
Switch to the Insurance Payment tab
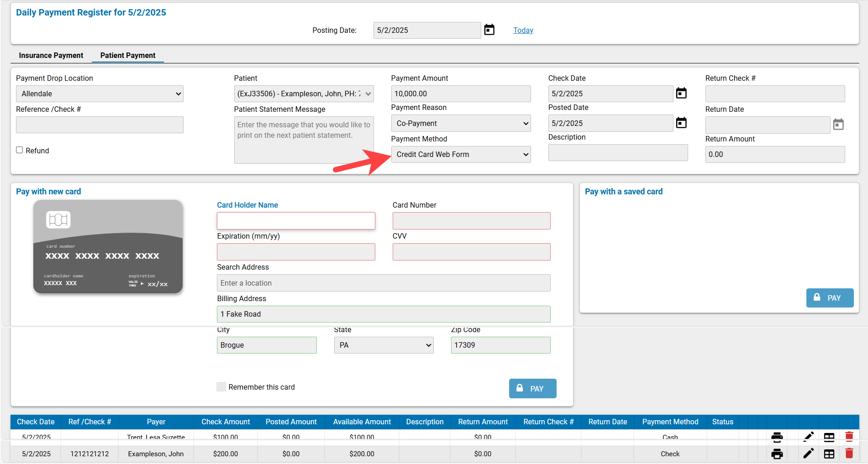(x=51, y=55)
